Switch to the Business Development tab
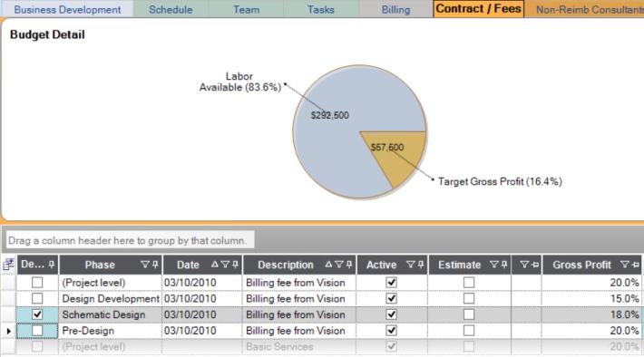 [67, 9]
